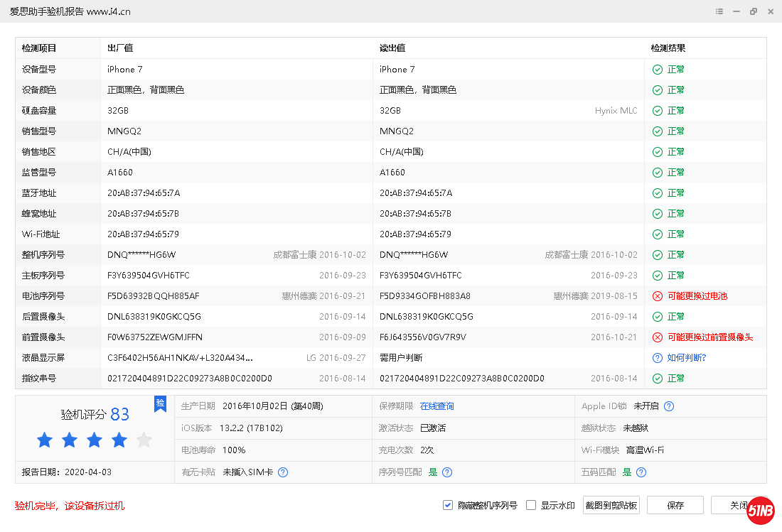Click the 保存 button

tap(674, 505)
